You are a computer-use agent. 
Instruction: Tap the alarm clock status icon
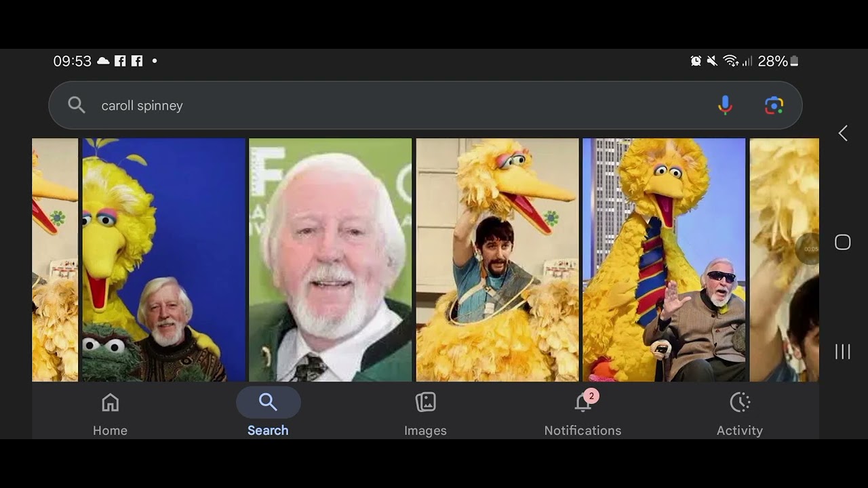pyautogui.click(x=696, y=61)
